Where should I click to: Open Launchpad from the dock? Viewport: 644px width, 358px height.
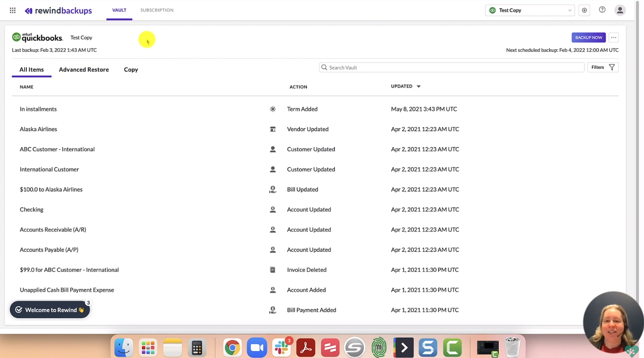pyautogui.click(x=148, y=347)
